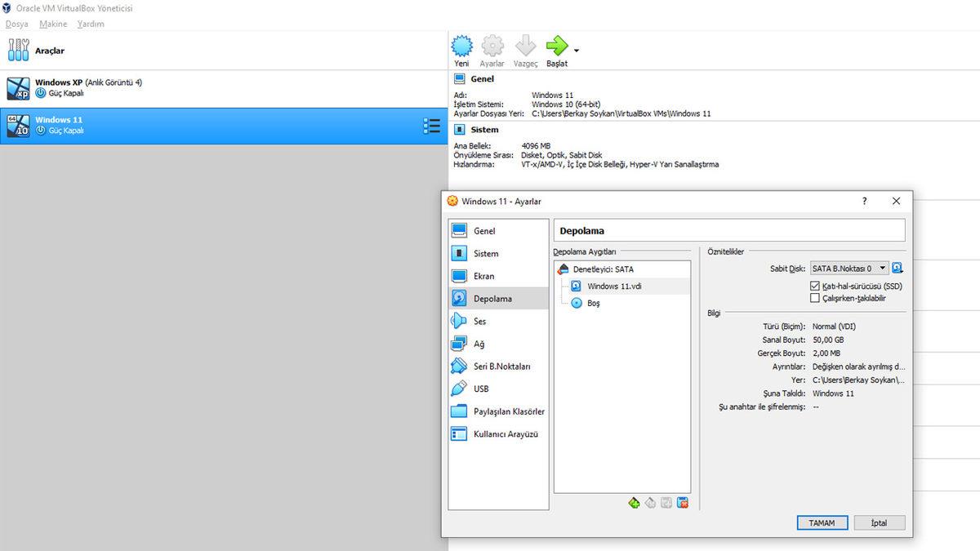Confirm settings with the TAMAM button

pos(822,522)
